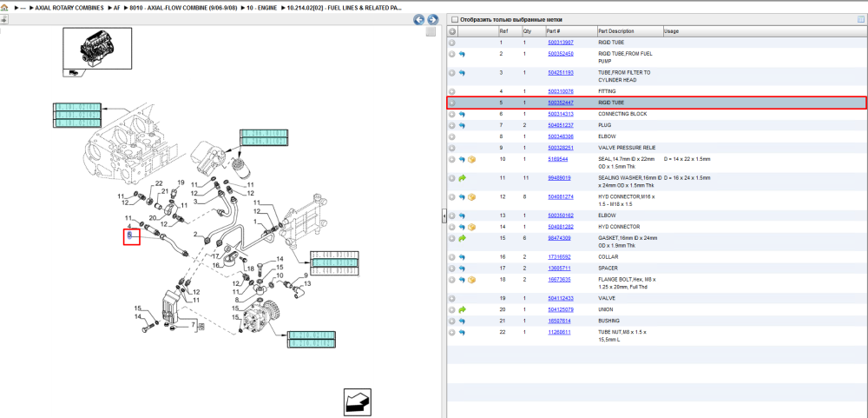The height and width of the screenshot is (418, 868).
Task: Click blue arrow icon on SPACER row
Action: 462,269
